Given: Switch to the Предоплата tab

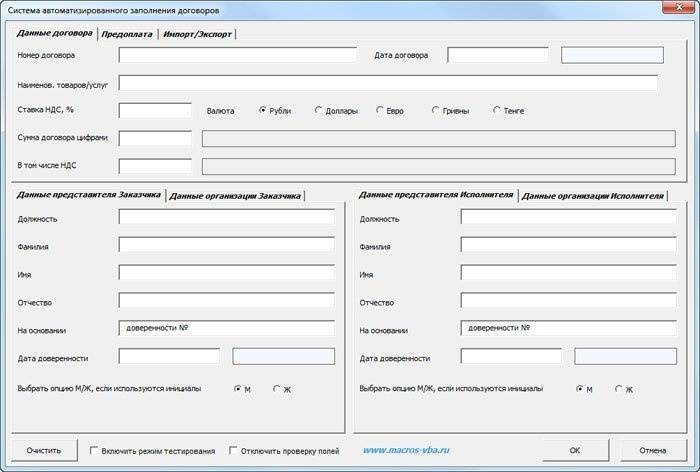Looking at the screenshot, I should point(127,33).
